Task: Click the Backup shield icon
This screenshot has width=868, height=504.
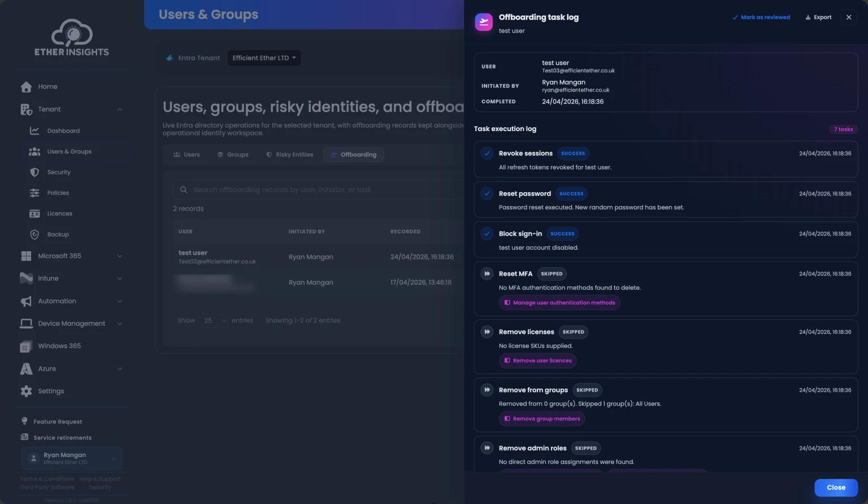Action: pos(34,234)
